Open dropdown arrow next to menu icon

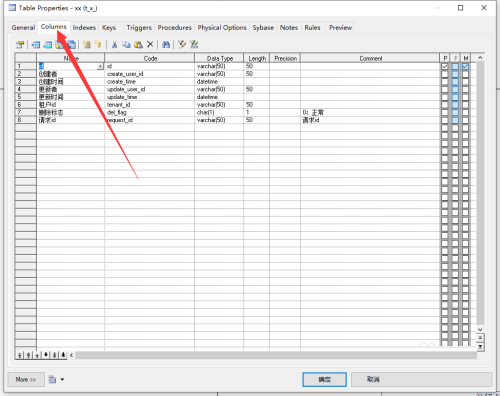(62, 379)
